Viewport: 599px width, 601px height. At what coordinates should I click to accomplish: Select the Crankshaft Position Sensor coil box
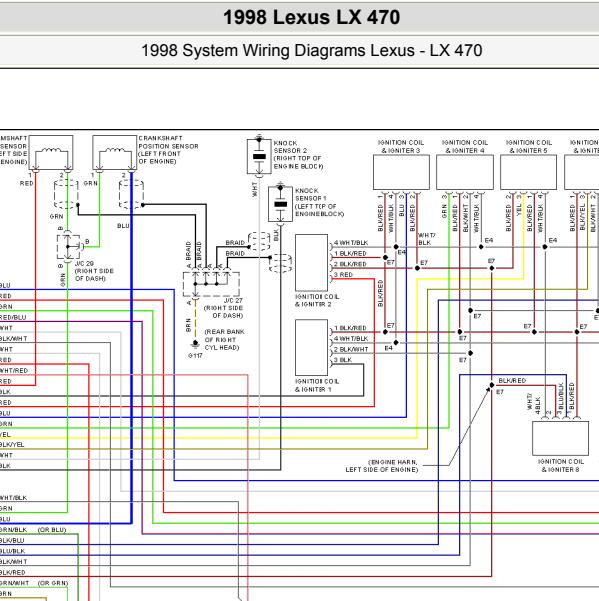click(115, 152)
